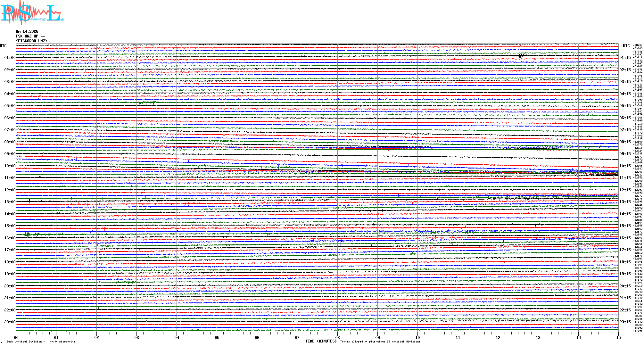
Task: Click the 05:15 time label on right
Action: pyautogui.click(x=625, y=106)
